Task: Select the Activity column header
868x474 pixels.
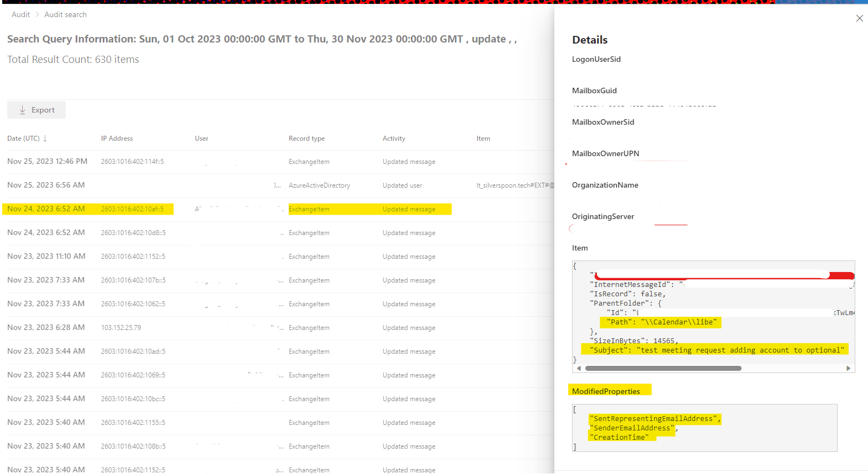Action: point(394,139)
